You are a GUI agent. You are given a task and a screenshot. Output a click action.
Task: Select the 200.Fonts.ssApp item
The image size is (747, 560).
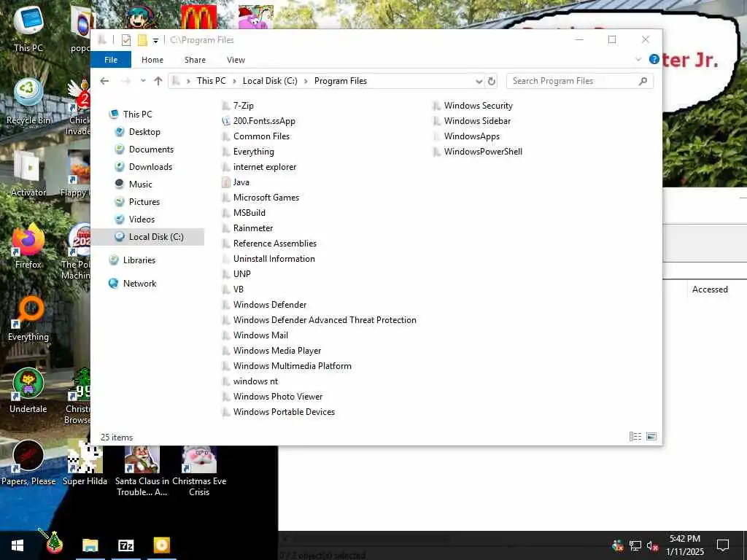[264, 121]
